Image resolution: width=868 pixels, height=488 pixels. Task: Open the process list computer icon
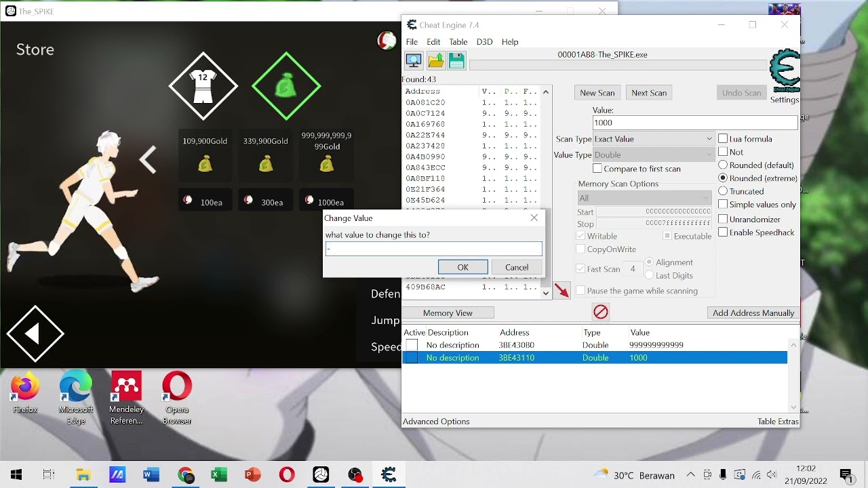coord(414,60)
